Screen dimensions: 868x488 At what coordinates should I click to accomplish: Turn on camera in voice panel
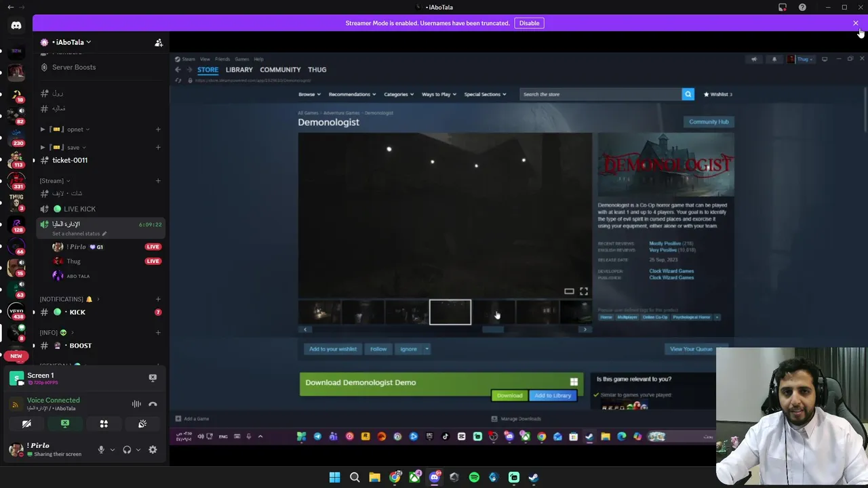click(26, 424)
